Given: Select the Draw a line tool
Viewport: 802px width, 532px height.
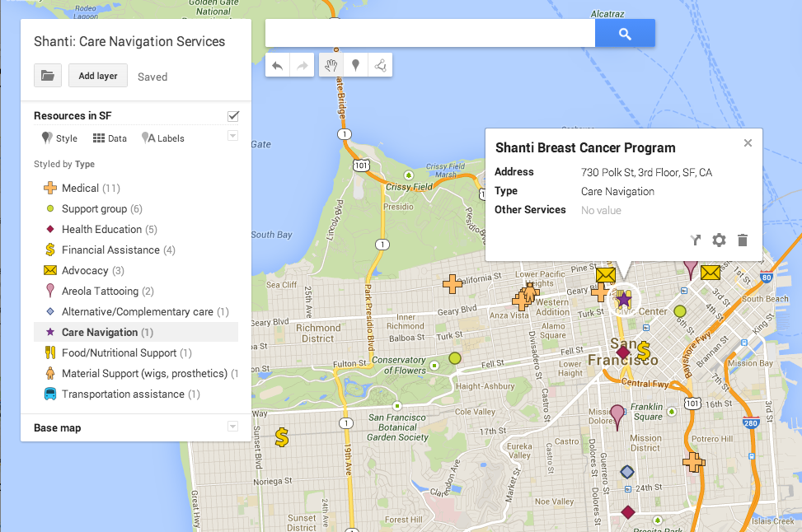Looking at the screenshot, I should tap(380, 65).
